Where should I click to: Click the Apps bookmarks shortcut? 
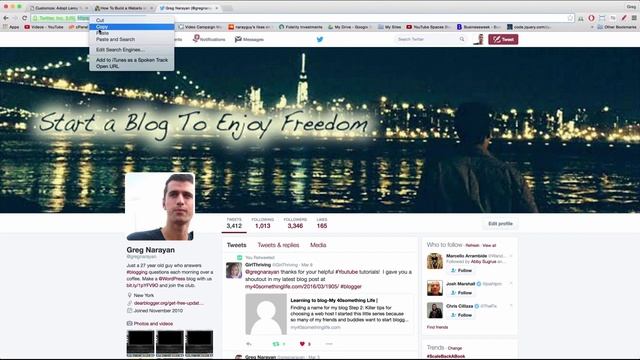[x=11, y=27]
